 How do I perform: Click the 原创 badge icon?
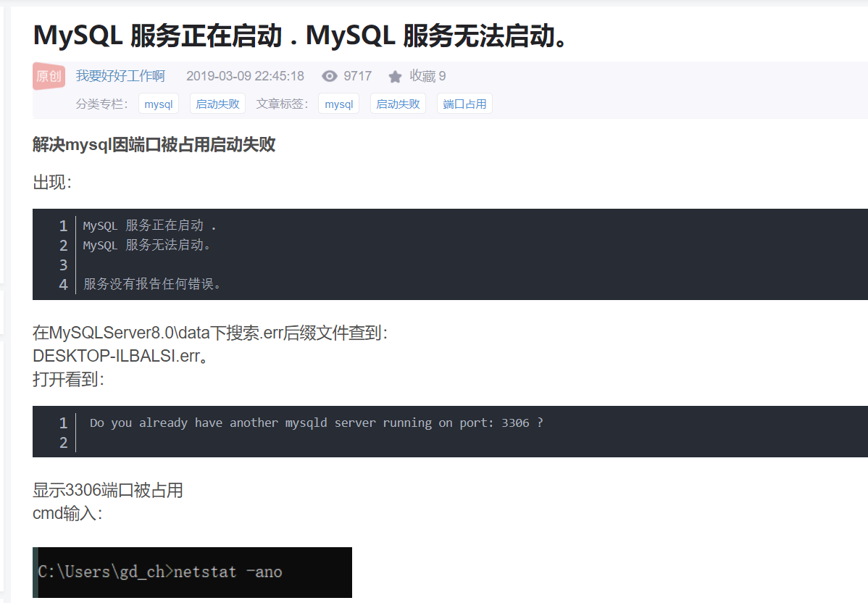[48, 75]
